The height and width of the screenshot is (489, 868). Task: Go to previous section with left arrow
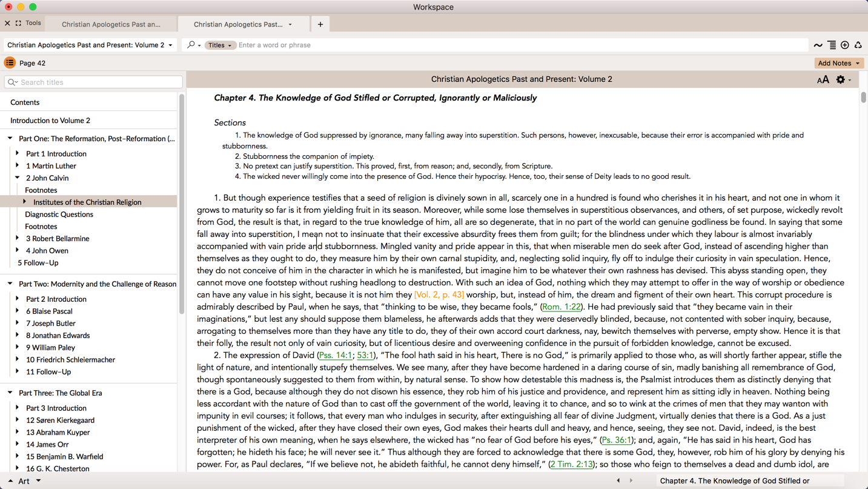coord(618,481)
